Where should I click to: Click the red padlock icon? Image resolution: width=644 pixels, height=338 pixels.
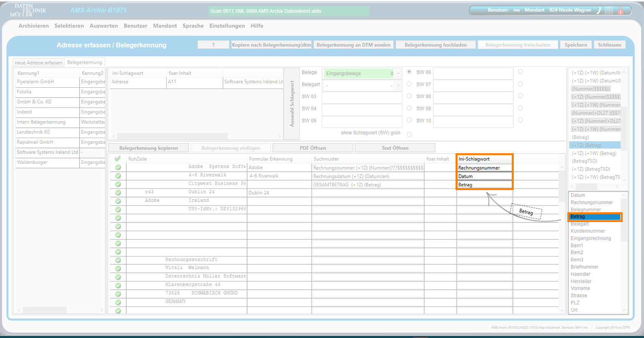[620, 11]
